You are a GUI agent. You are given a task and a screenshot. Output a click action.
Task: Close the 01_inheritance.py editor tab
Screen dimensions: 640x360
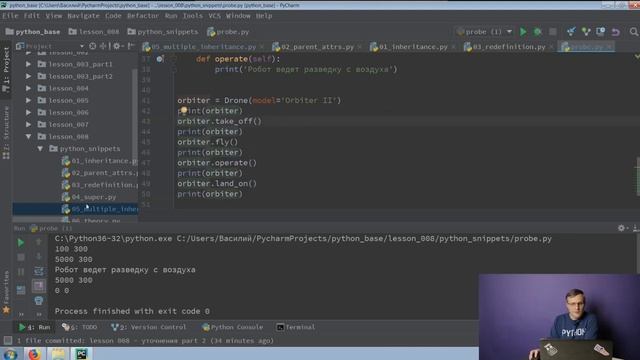pyautogui.click(x=453, y=47)
